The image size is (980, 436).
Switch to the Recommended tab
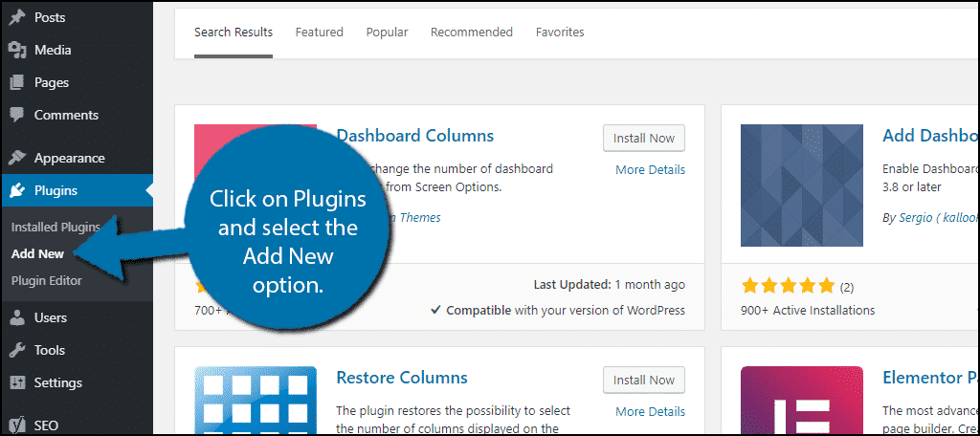[472, 32]
